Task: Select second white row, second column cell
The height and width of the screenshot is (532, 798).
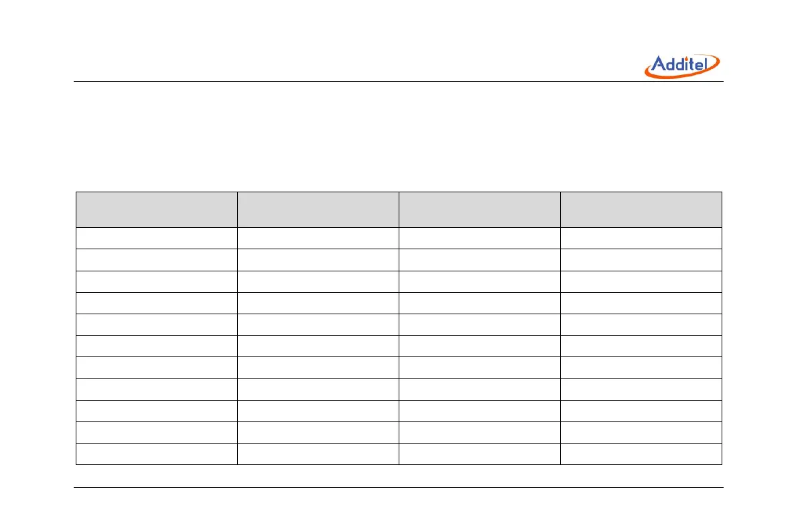Action: click(318, 260)
